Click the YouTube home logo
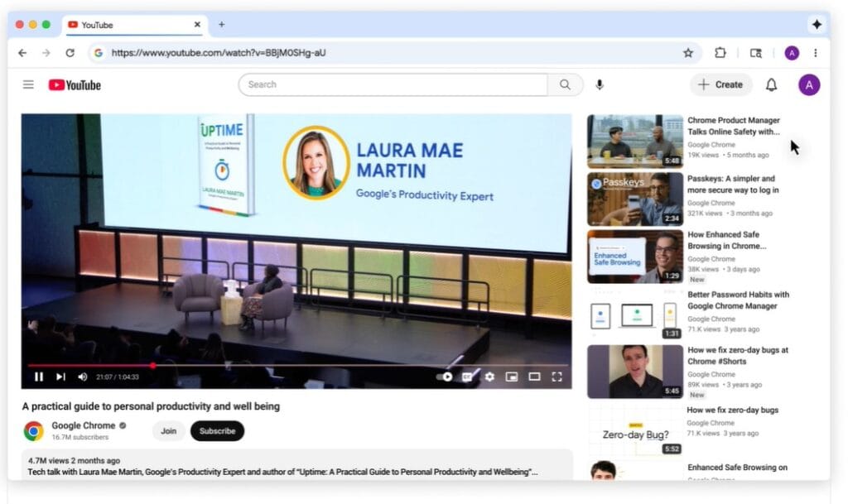 74,84
